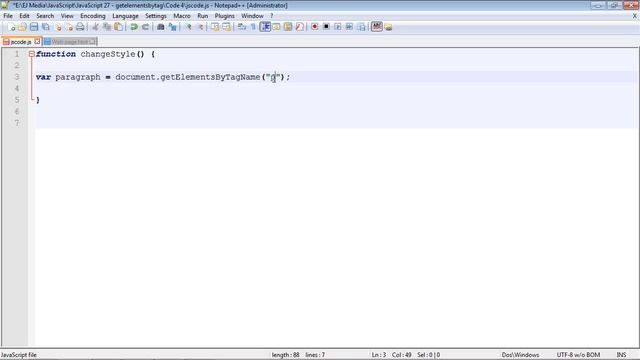
Task: Cut selection using the scissors icon
Action: tap(96, 27)
